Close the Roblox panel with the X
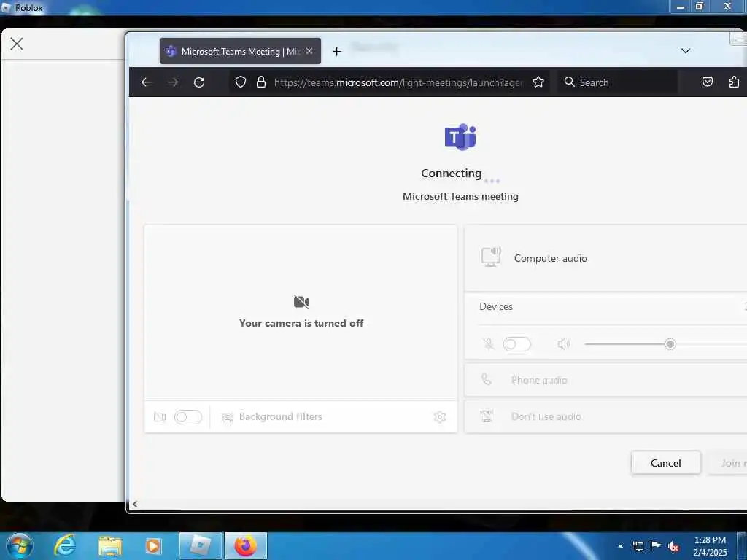 click(x=17, y=44)
